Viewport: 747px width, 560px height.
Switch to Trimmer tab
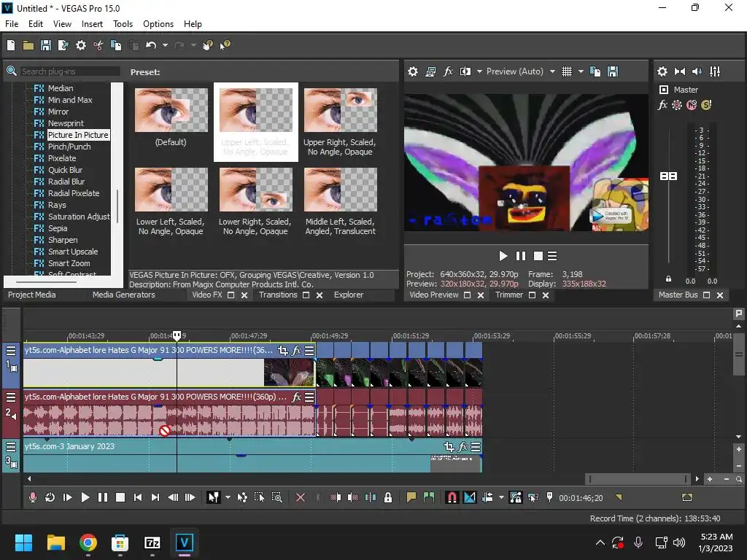508,295
